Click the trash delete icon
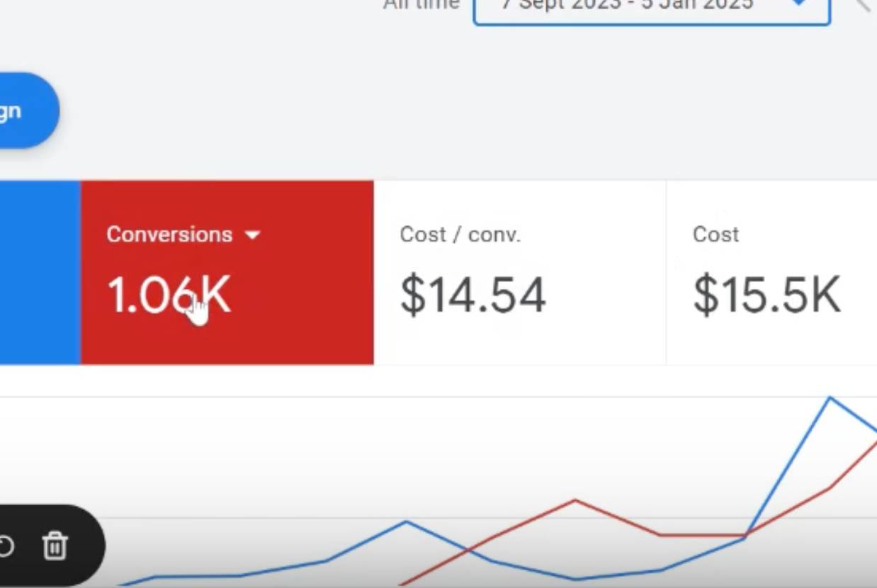Image resolution: width=877 pixels, height=588 pixels. coord(55,546)
